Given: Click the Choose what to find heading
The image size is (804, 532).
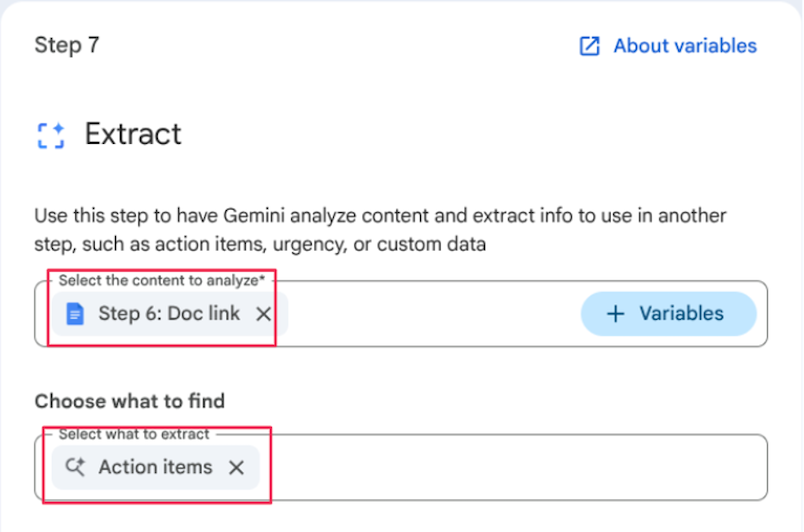Looking at the screenshot, I should click(x=130, y=401).
